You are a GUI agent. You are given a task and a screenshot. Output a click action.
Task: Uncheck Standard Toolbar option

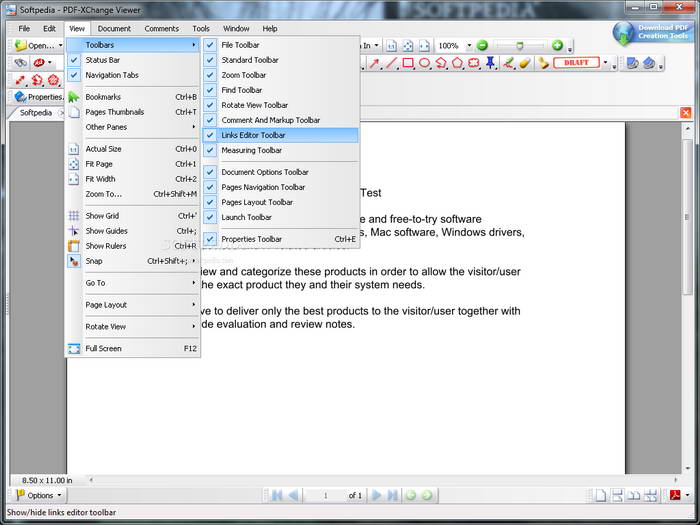[281, 60]
